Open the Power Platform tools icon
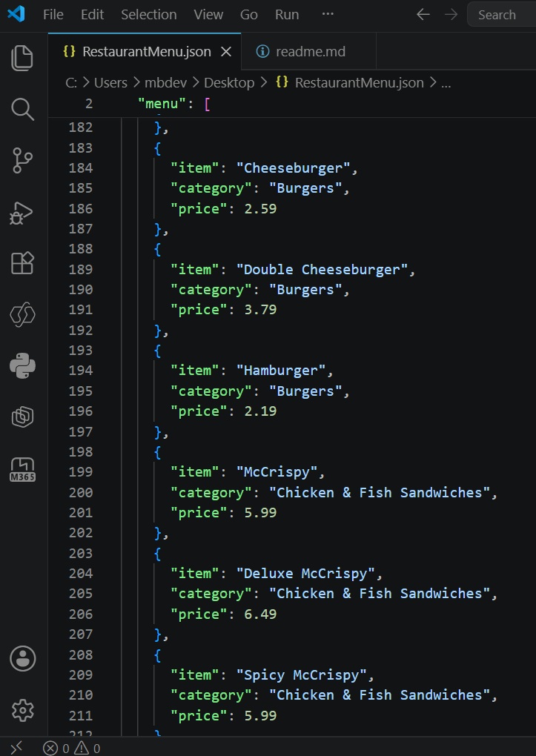The height and width of the screenshot is (756, 536). pyautogui.click(x=22, y=314)
